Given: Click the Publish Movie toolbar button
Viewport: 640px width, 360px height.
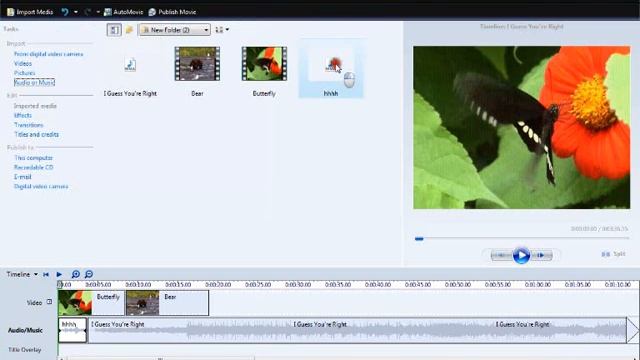Looking at the screenshot, I should click(172, 12).
